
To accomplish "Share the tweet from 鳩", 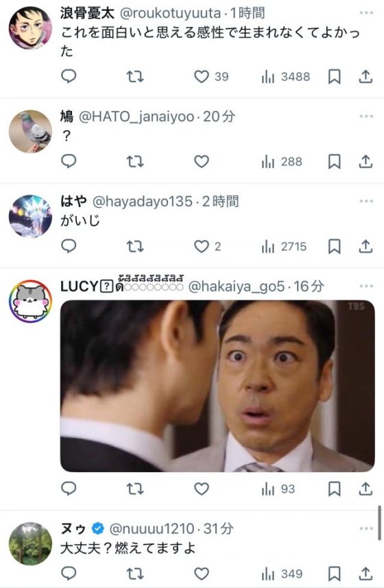I will 365,162.
